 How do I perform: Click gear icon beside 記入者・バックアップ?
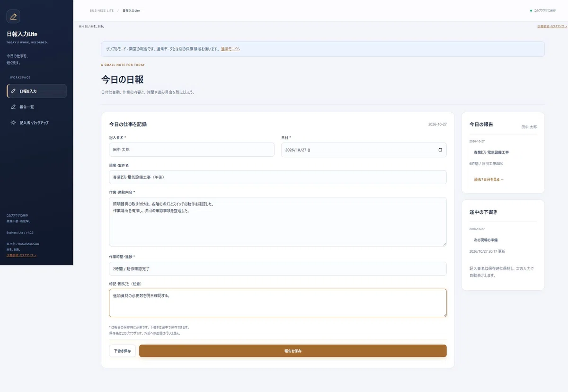pos(13,123)
